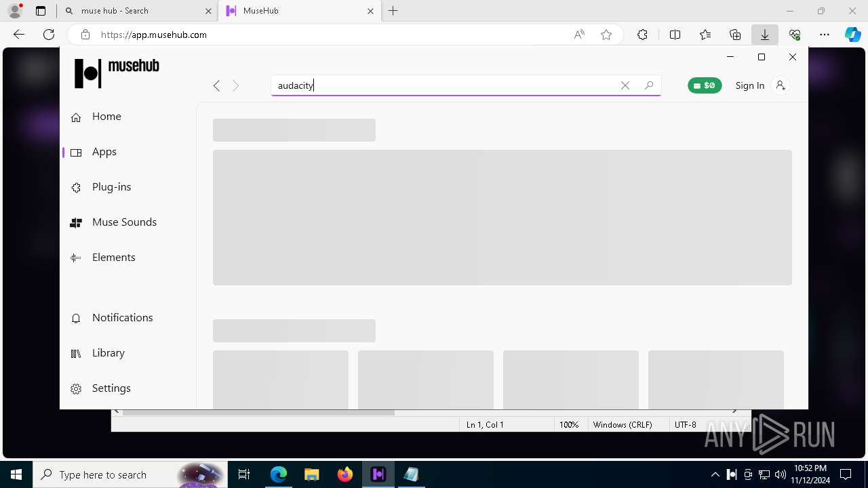Close the muse hub - Search tab
The image size is (868, 488).
point(208,11)
